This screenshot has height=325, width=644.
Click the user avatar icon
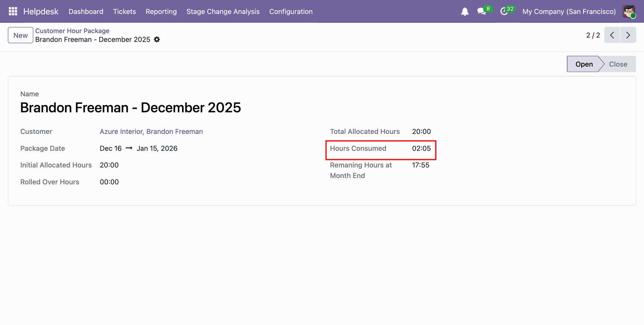629,11
